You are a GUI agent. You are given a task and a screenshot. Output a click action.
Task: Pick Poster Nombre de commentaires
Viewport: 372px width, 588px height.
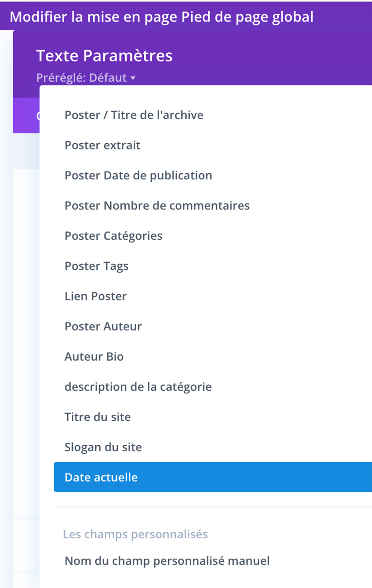click(x=157, y=205)
